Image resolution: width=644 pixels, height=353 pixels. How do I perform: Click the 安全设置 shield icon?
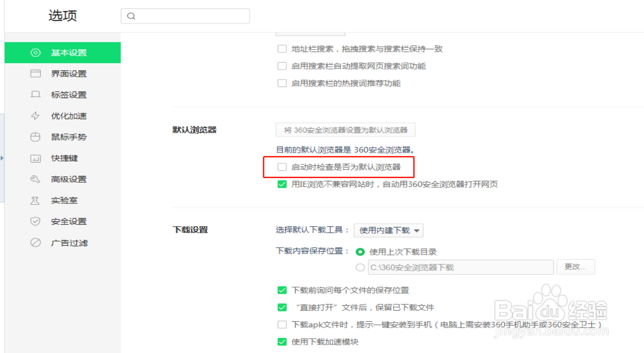pos(35,221)
